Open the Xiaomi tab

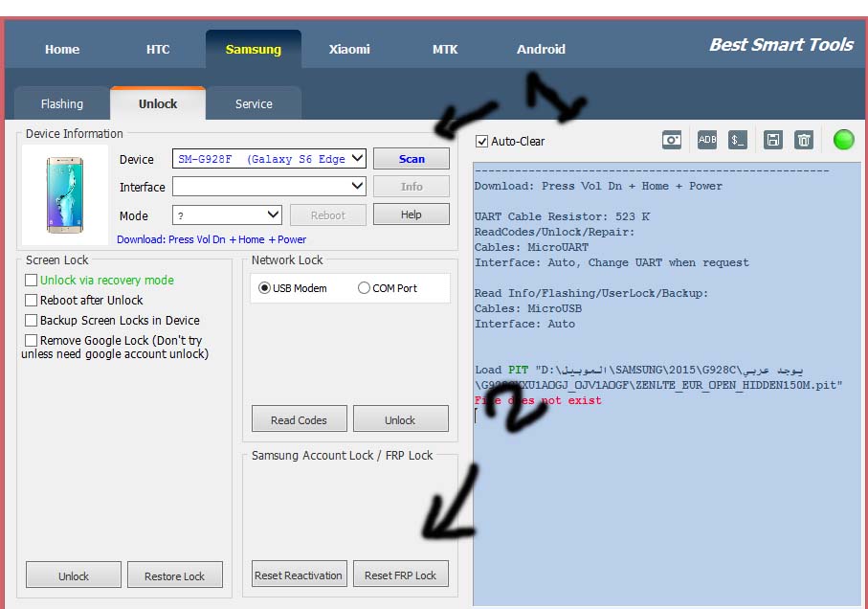pyautogui.click(x=349, y=49)
